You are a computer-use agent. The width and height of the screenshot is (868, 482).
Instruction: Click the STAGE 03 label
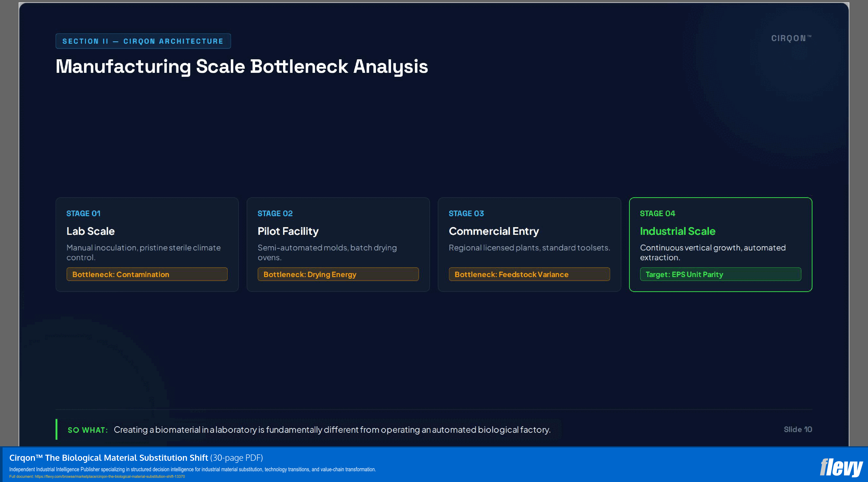[x=466, y=213]
